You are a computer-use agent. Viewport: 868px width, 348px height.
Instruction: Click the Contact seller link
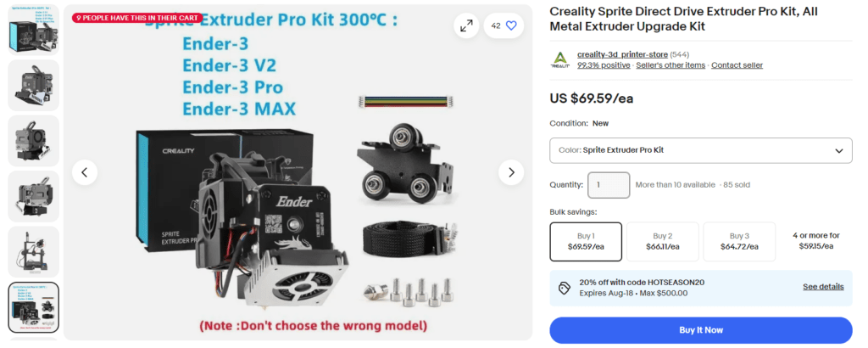pyautogui.click(x=737, y=65)
